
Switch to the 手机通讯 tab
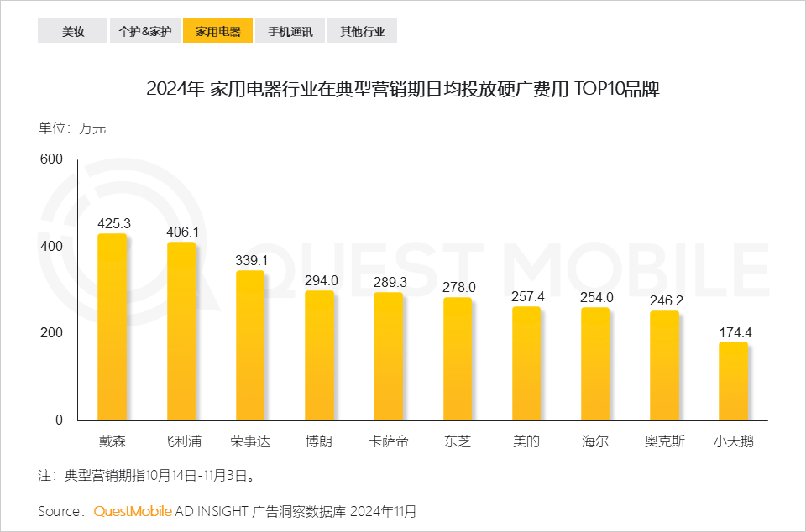pyautogui.click(x=290, y=31)
